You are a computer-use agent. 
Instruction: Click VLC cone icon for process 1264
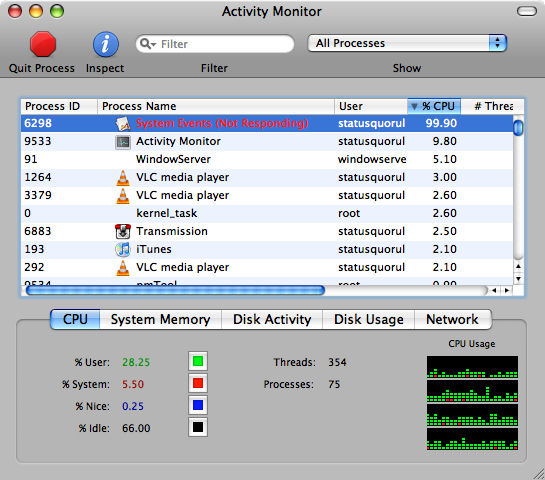[123, 178]
